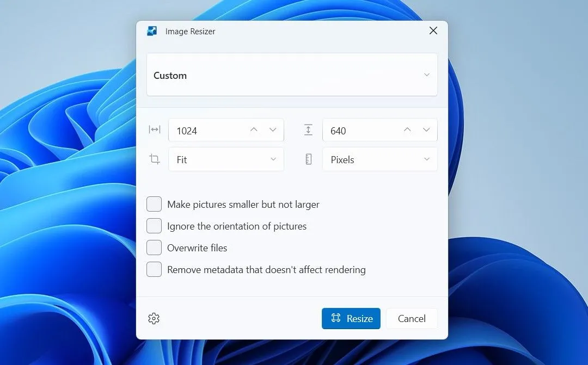Click the crop icon beside Fit

pos(155,159)
